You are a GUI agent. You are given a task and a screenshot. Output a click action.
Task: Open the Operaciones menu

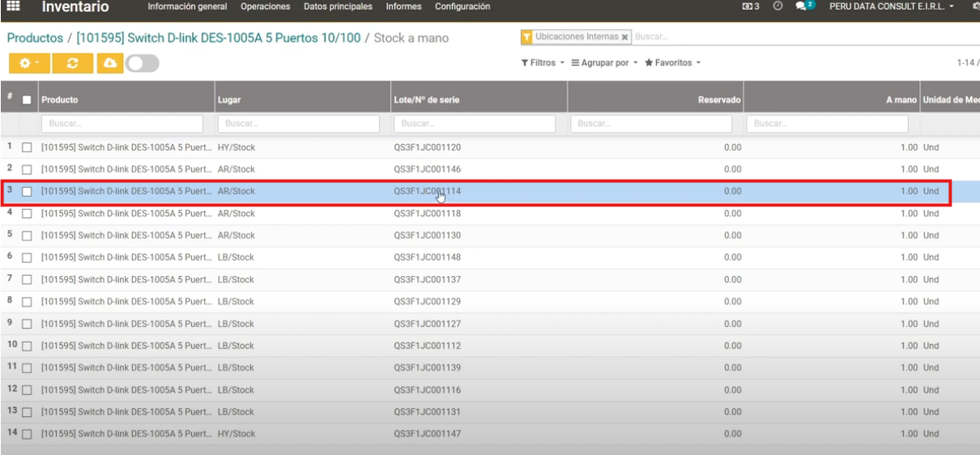point(265,6)
